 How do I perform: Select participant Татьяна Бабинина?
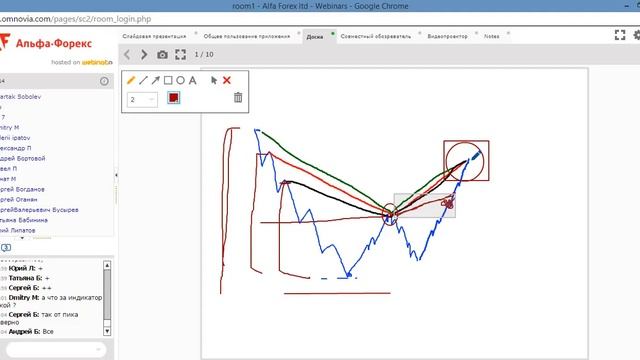point(24,220)
